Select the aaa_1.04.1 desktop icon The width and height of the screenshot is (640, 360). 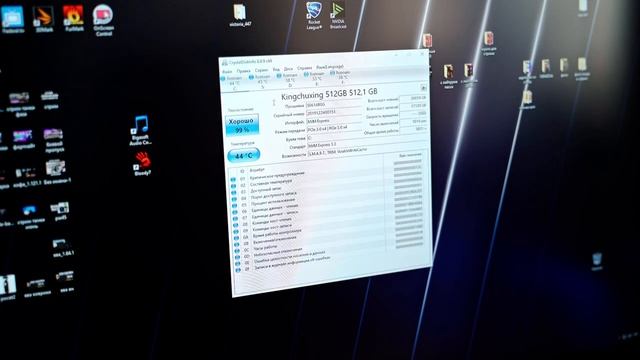(x=62, y=248)
